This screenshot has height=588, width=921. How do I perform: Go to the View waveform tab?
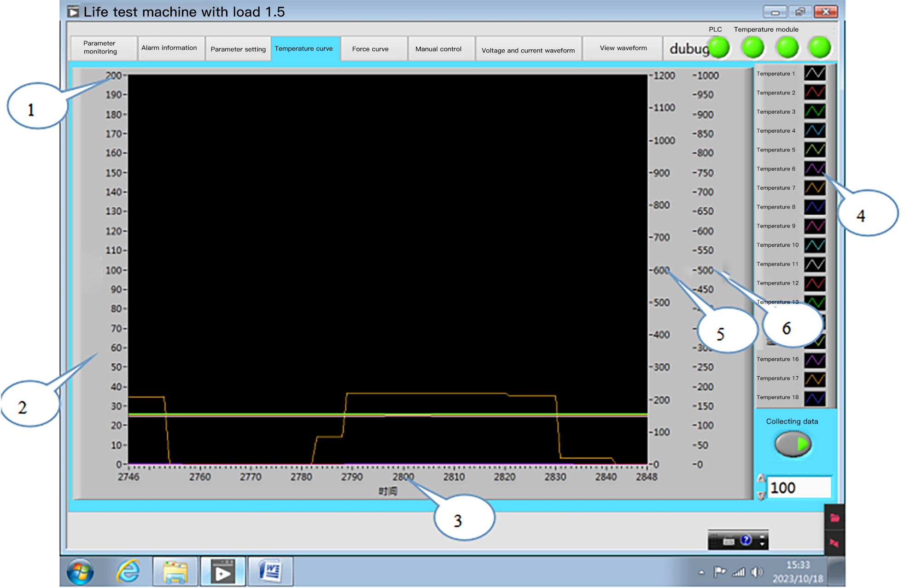(623, 48)
